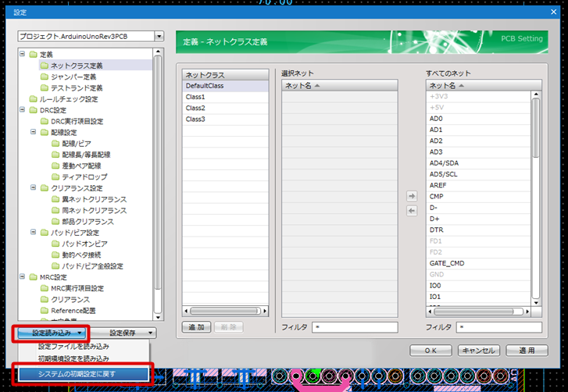Select 配線長/等長配線 in the tree

coord(86,155)
